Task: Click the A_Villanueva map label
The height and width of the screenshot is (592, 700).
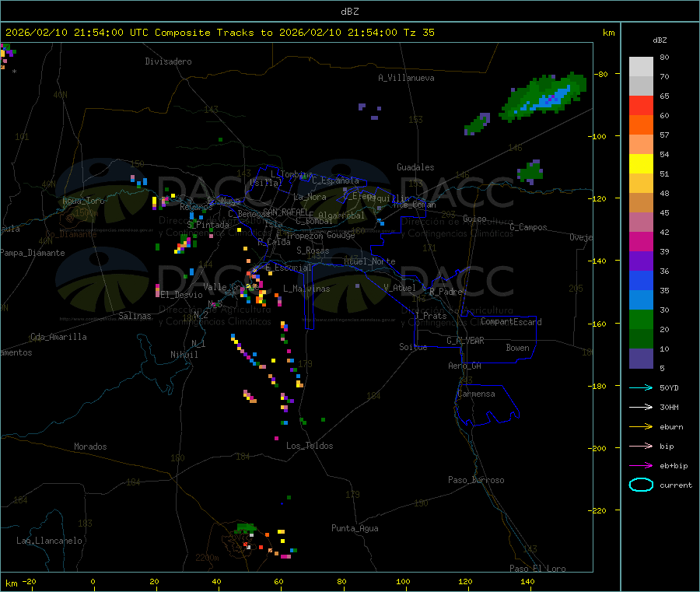Action: (406, 78)
